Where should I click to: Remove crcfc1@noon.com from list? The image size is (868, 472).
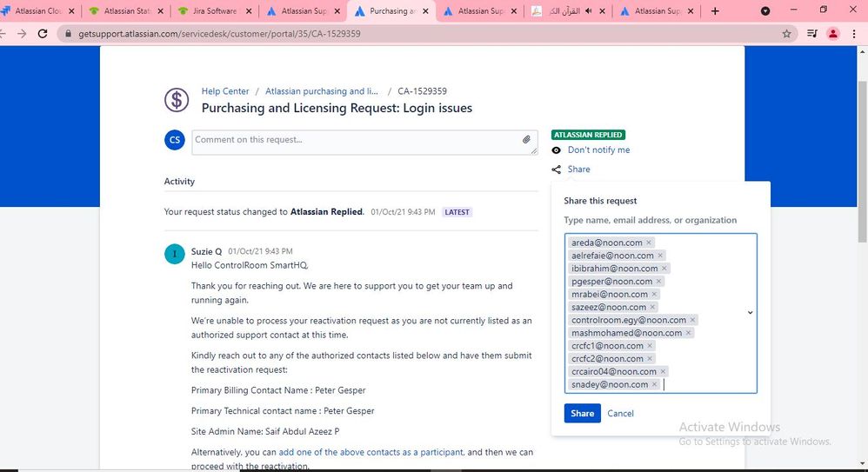coord(650,346)
